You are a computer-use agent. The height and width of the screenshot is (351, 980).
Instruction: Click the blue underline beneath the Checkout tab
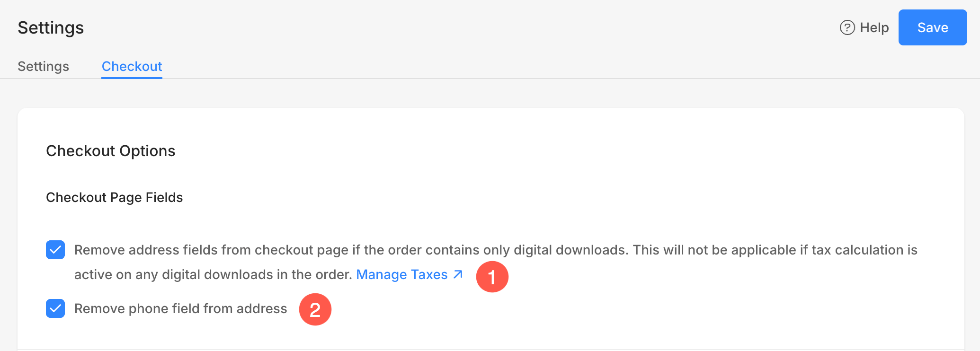point(132,78)
